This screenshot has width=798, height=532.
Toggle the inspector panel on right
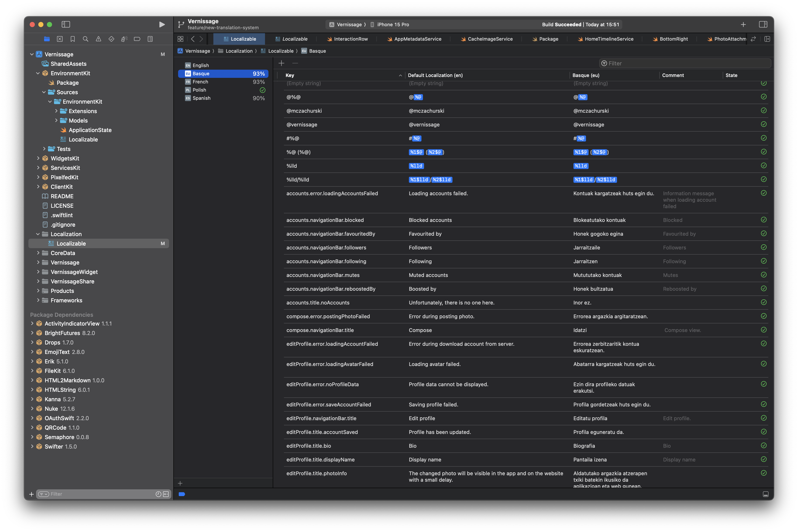click(763, 25)
